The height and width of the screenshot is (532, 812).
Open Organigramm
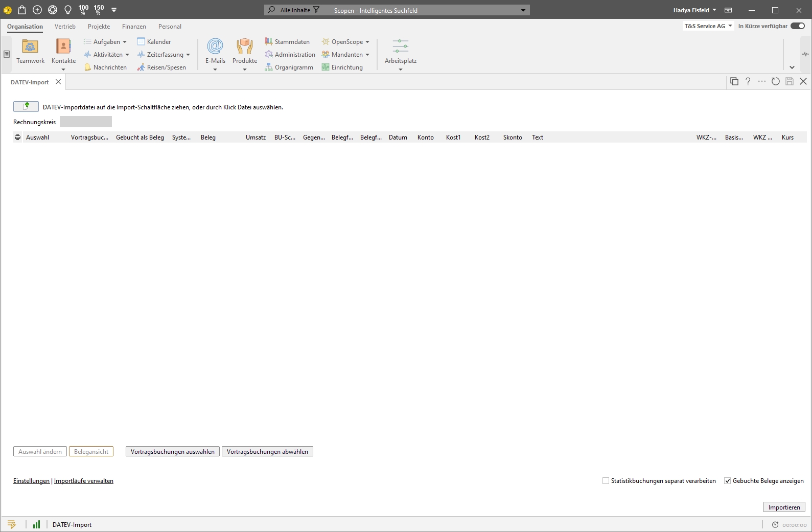point(289,67)
